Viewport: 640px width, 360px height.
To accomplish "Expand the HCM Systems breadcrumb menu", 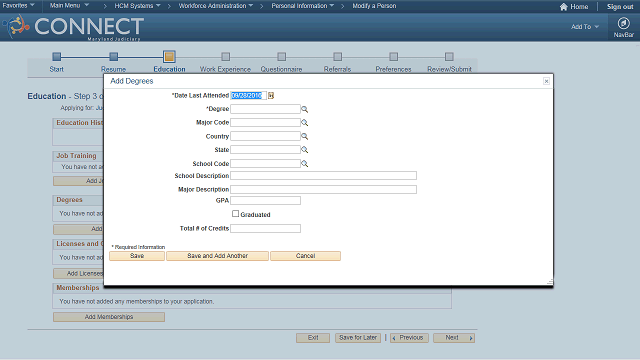I will pos(138,6).
